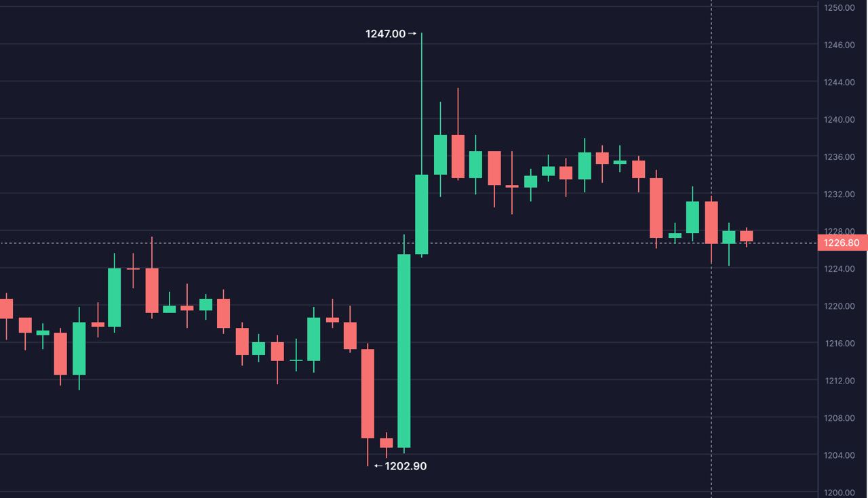Click the 1250.00 price axis label
This screenshot has width=868, height=498.
click(x=839, y=7)
